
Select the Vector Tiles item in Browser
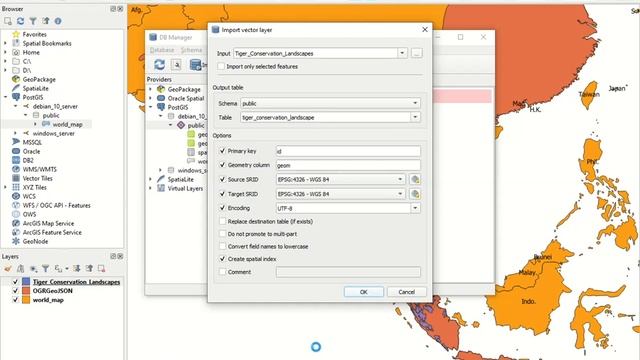38,178
